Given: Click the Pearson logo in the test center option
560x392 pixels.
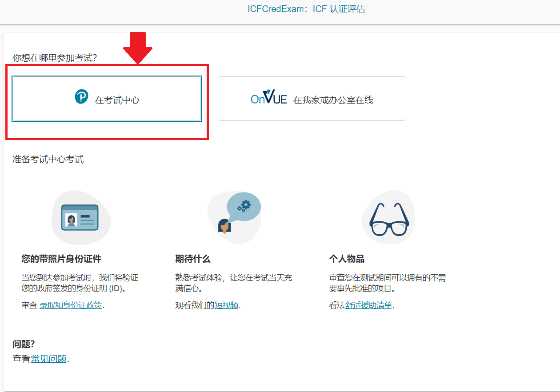Looking at the screenshot, I should (81, 96).
